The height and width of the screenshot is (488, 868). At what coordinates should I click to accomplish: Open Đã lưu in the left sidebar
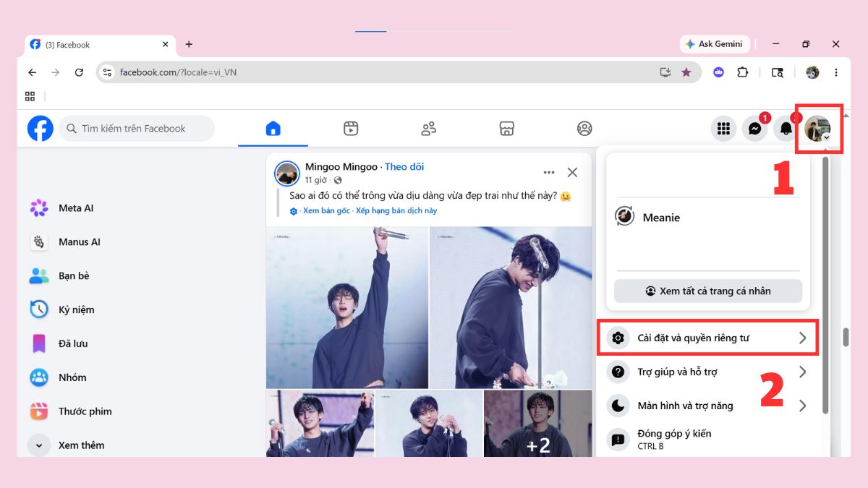[x=59, y=343]
